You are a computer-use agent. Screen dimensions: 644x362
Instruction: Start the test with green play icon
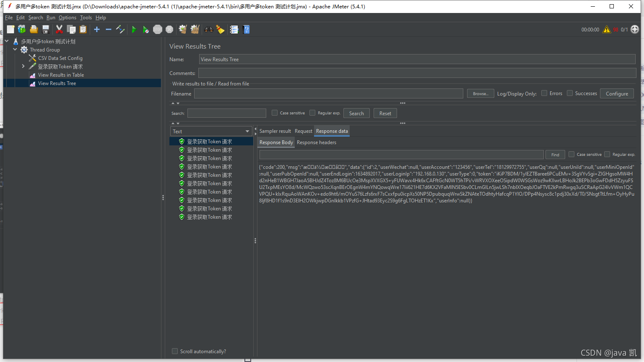[x=134, y=29]
